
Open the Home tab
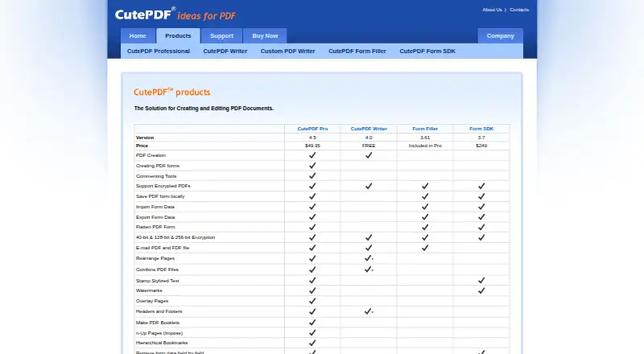tap(138, 35)
